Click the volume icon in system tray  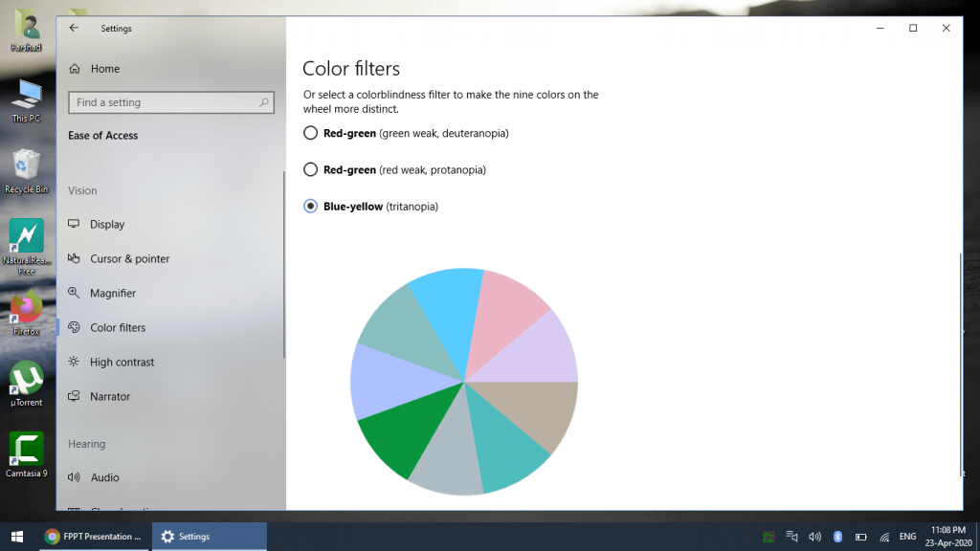(x=815, y=537)
